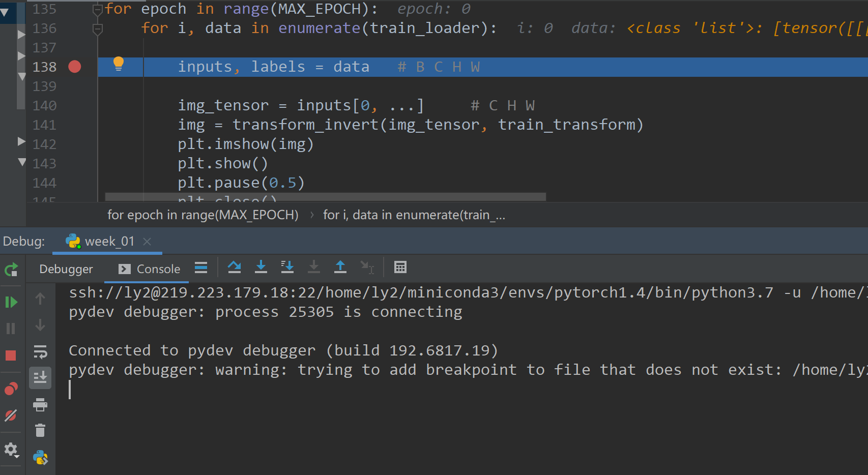Click Show Execution Point icon

201,268
